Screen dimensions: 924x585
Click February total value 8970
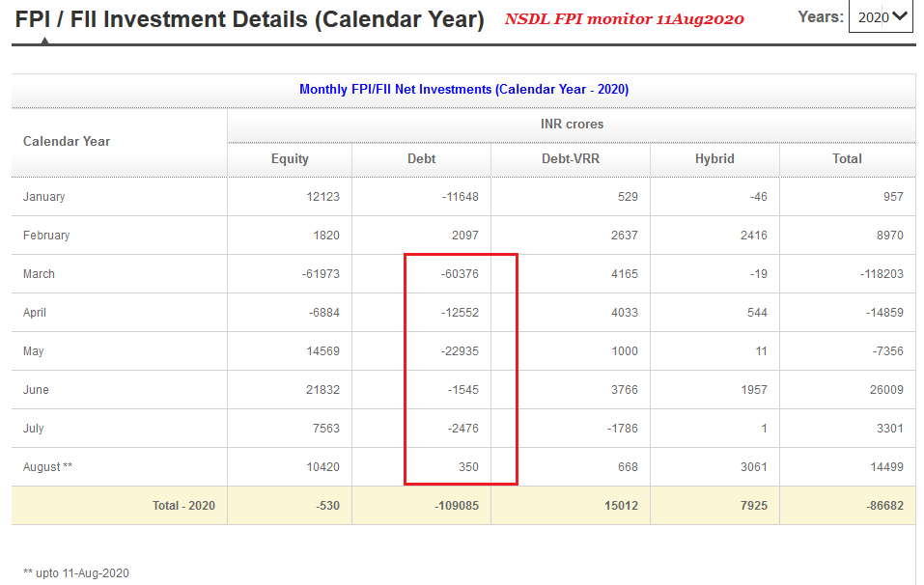(x=890, y=236)
